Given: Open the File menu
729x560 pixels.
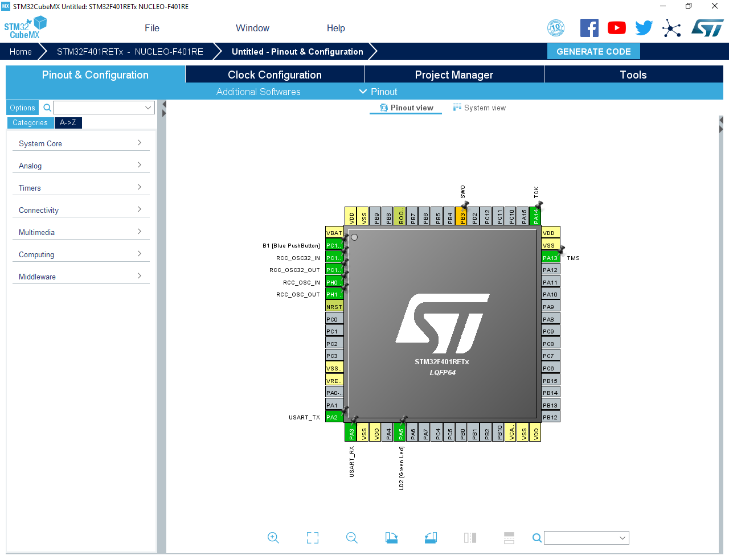Looking at the screenshot, I should point(152,28).
